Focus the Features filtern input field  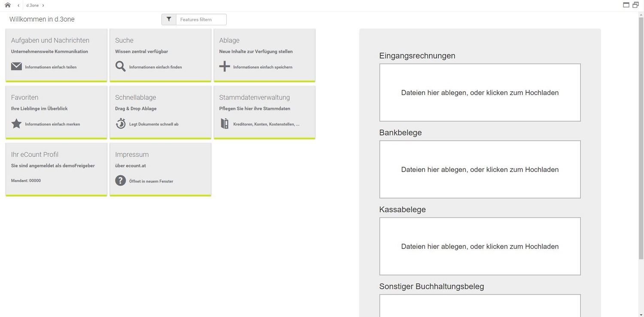tap(201, 19)
